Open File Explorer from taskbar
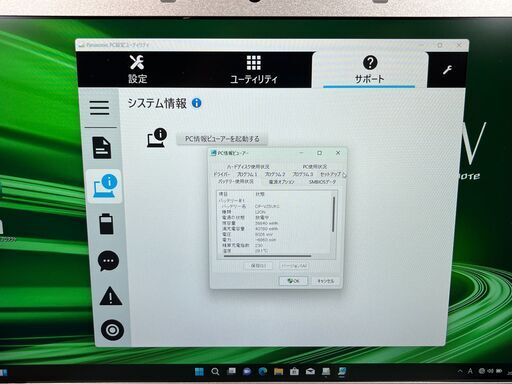This screenshot has width=512, height=384. click(x=278, y=371)
